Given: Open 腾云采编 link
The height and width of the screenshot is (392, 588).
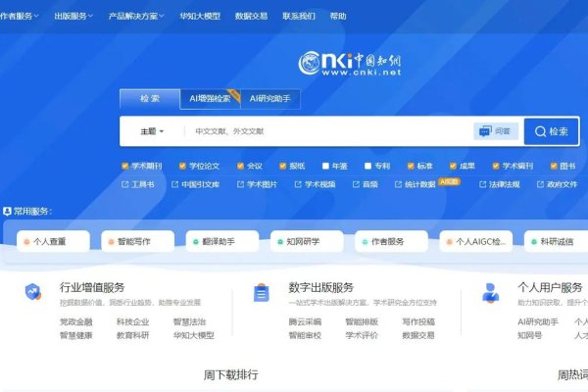Looking at the screenshot, I should tap(305, 321).
